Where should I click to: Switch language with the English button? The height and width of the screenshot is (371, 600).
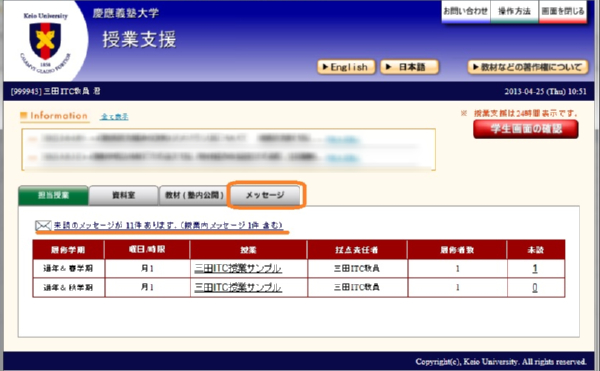[x=346, y=67]
